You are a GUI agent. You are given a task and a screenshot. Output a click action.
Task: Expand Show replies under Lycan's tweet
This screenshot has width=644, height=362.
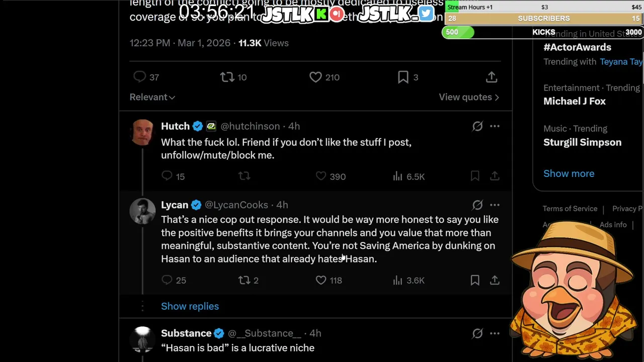[190, 306]
